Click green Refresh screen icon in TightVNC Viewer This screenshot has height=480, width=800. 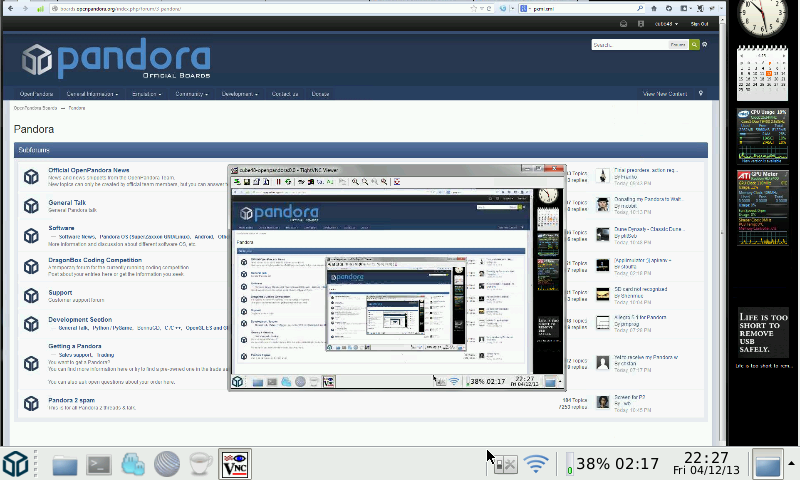288,182
